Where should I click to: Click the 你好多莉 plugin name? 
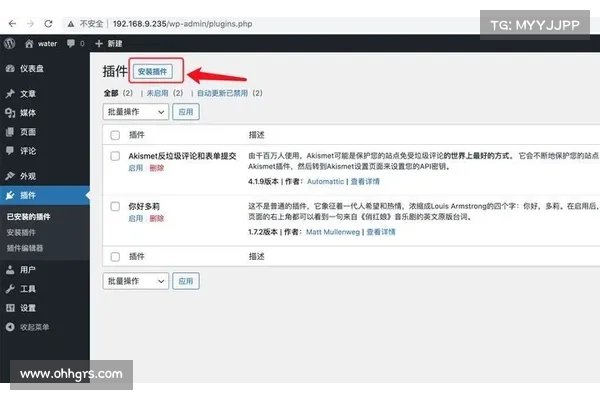tap(144, 206)
